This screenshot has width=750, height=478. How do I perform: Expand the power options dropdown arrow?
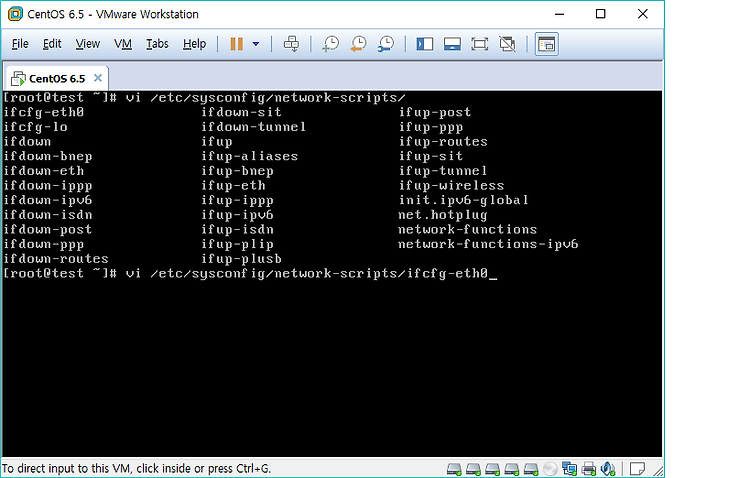[x=256, y=44]
